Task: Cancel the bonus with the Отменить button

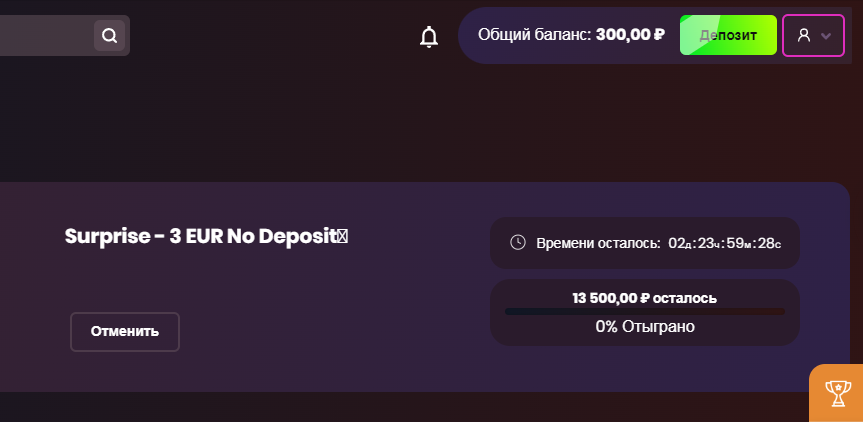Action: point(125,332)
